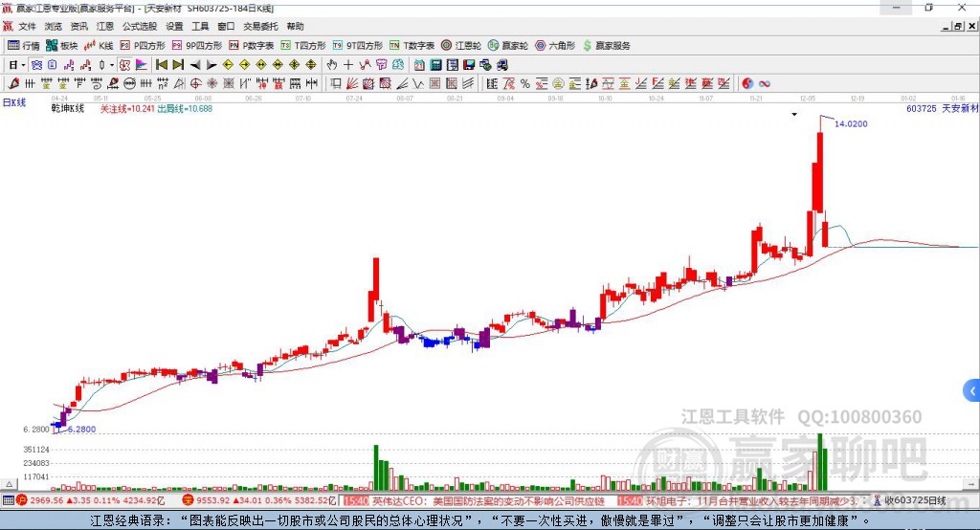
Task: Open the calendar icon numbered 21
Action: pos(419,65)
